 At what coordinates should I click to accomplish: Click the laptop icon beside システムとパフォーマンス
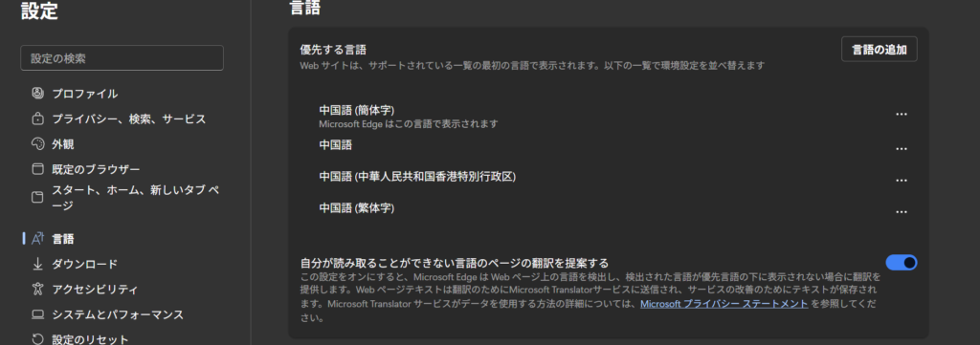tap(37, 314)
